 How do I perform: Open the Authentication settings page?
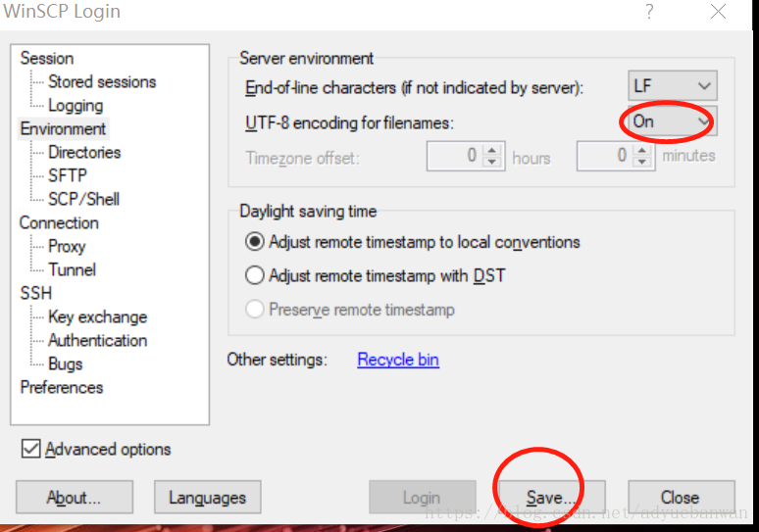pyautogui.click(x=98, y=341)
